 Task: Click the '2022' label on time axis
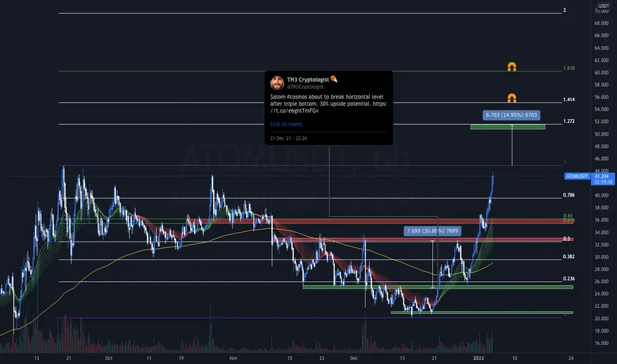(479, 358)
